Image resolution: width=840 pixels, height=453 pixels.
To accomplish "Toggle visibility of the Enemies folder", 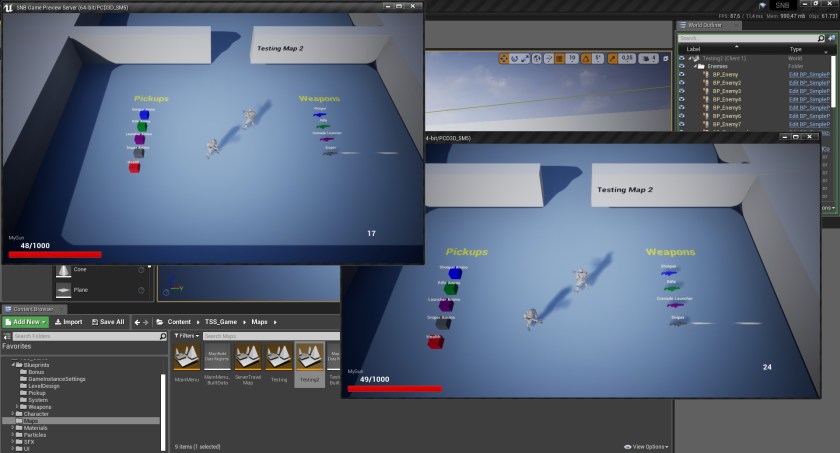I will coord(682,66).
